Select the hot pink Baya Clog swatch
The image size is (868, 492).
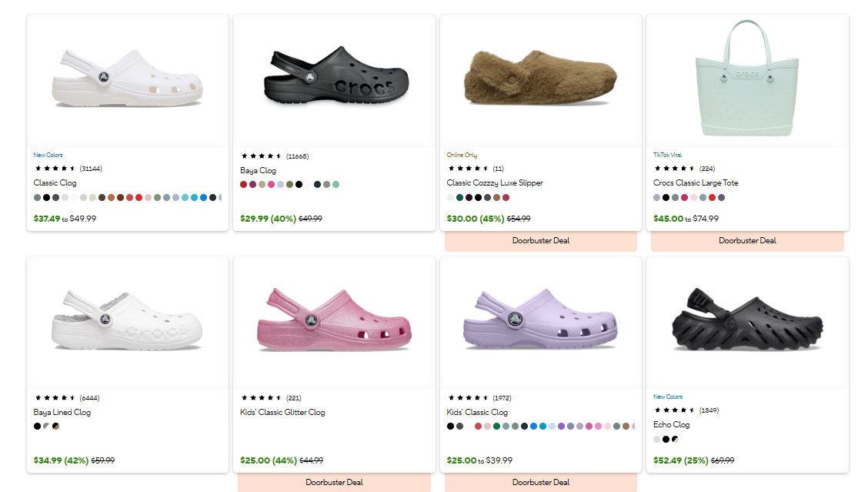tap(271, 185)
